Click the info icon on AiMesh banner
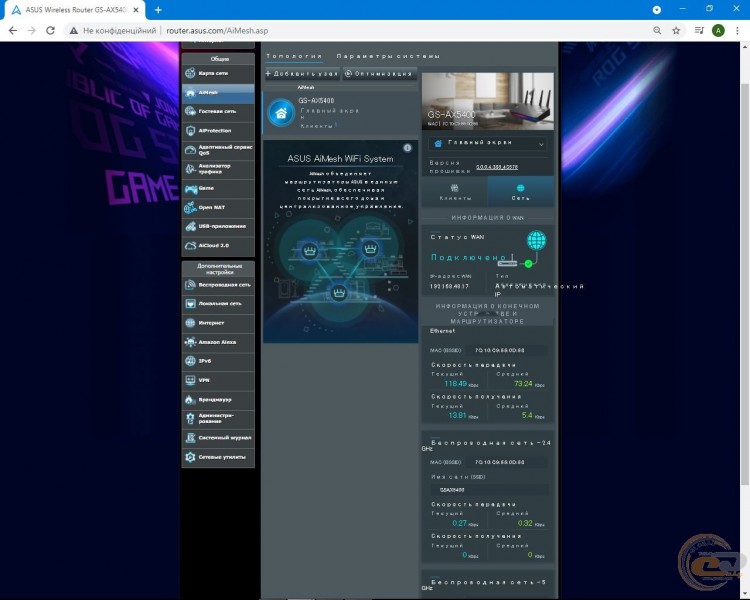Screen dimensions: 750x600 pyautogui.click(x=407, y=148)
